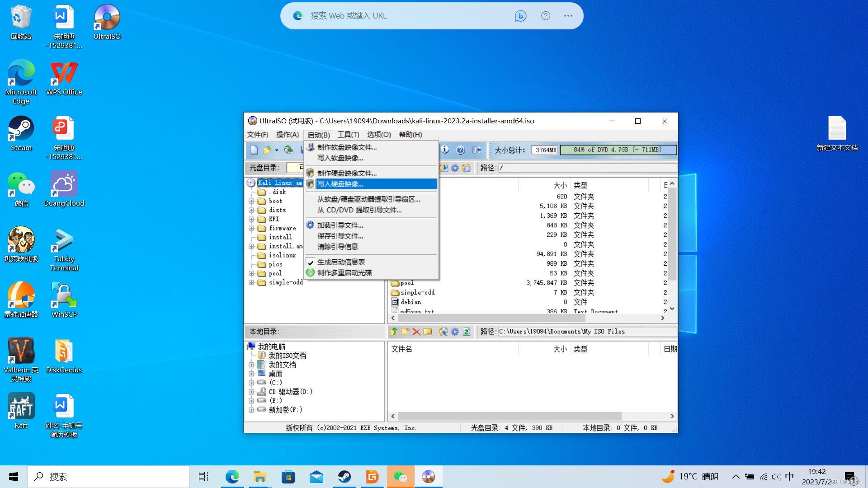The width and height of the screenshot is (868, 488).
Task: Click the gear settings icon beside disc path
Action: coord(455,168)
